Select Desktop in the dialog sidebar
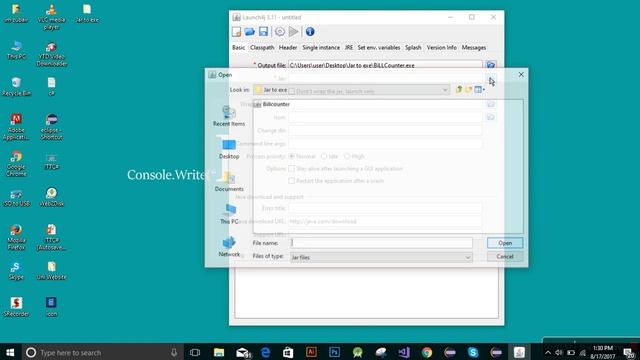Image resolution: width=640 pixels, height=360 pixels. 229,149
